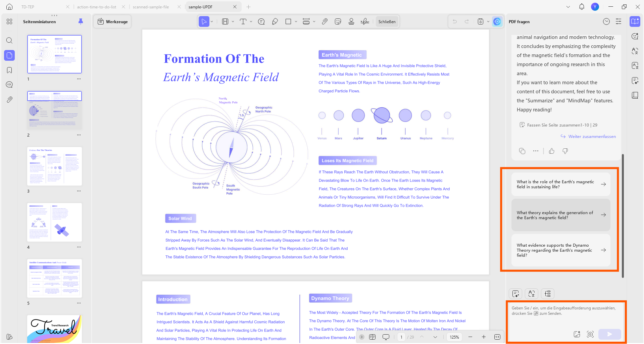Open the sticker tool
The width and height of the screenshot is (644, 344).
pyautogui.click(x=338, y=21)
